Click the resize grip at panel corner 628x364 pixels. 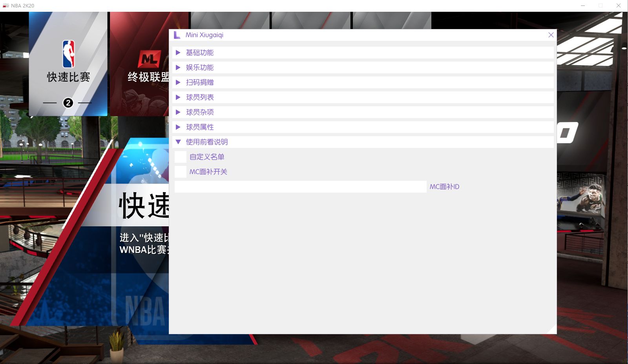(x=552, y=330)
